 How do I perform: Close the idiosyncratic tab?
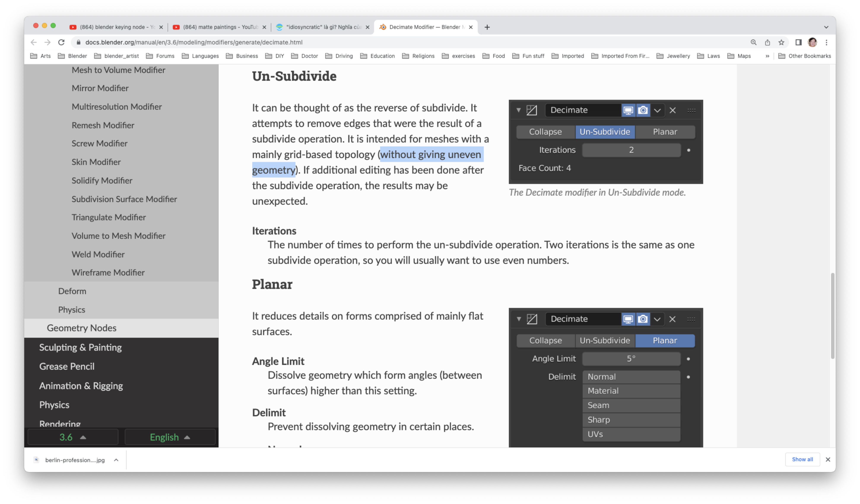tap(368, 27)
